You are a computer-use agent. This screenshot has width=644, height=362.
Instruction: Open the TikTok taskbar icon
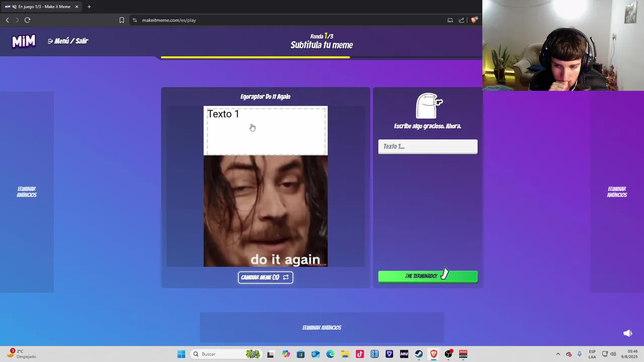[360, 354]
